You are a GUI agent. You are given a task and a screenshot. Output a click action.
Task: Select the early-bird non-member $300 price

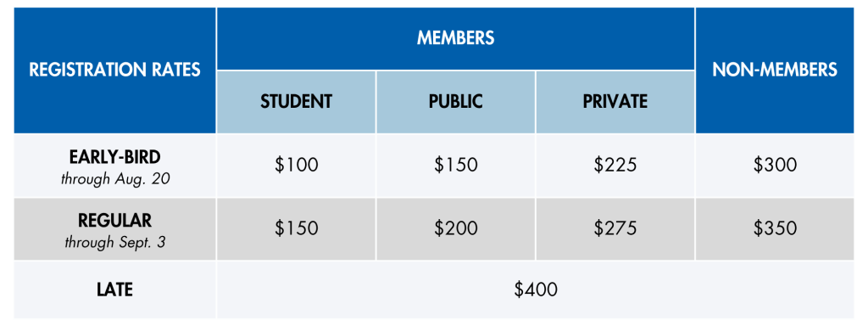pos(775,166)
